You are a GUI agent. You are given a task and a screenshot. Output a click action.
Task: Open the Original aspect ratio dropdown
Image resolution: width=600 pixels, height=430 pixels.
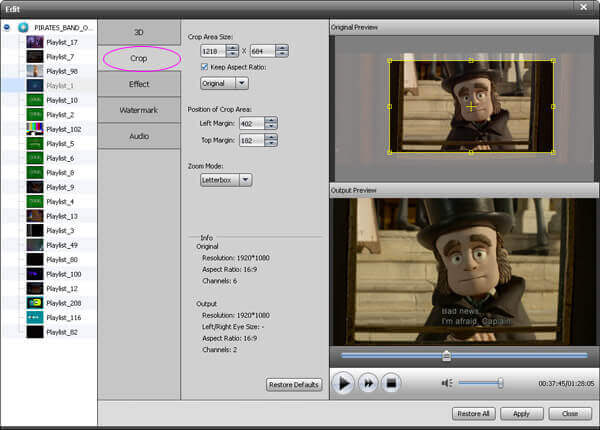(x=224, y=83)
